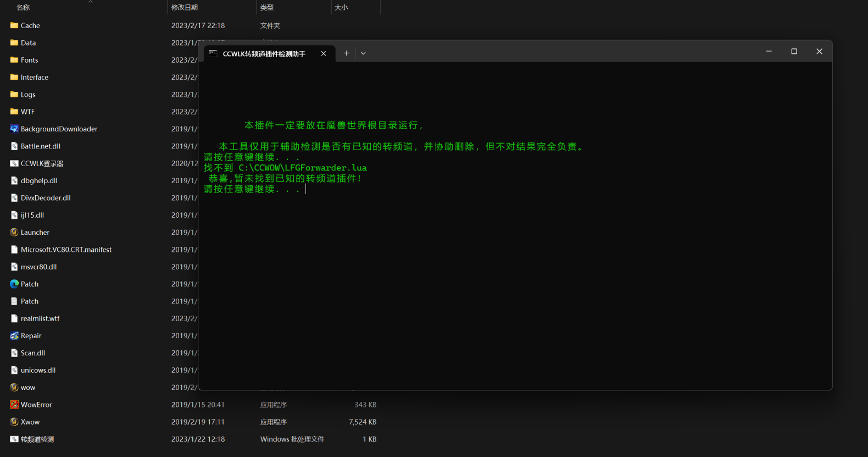Sort by 类型 column header
Image resolution: width=868 pixels, height=457 pixels.
point(267,7)
